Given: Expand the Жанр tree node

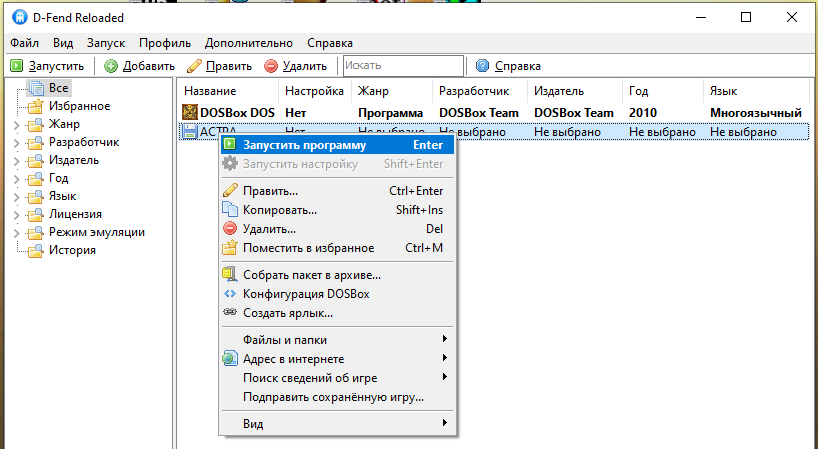Looking at the screenshot, I should click(x=16, y=124).
